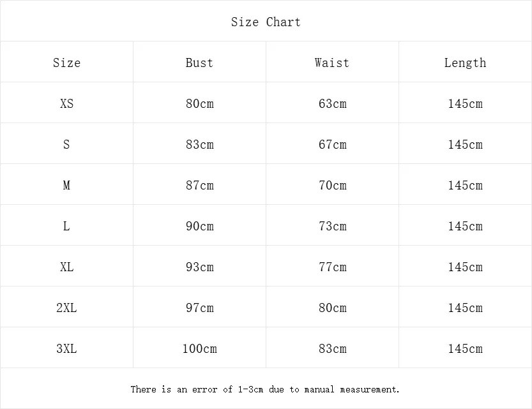Select the 3XL size row label
532x409 pixels.
click(66, 348)
